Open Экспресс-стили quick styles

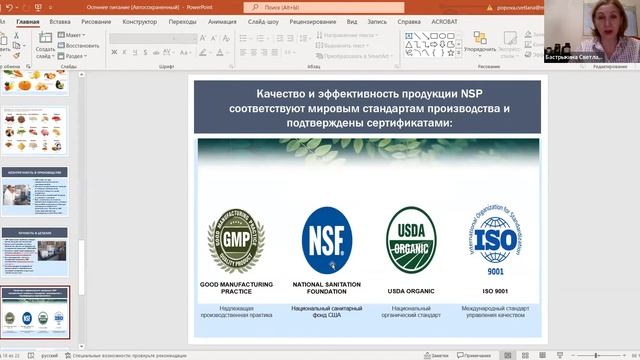point(510,44)
